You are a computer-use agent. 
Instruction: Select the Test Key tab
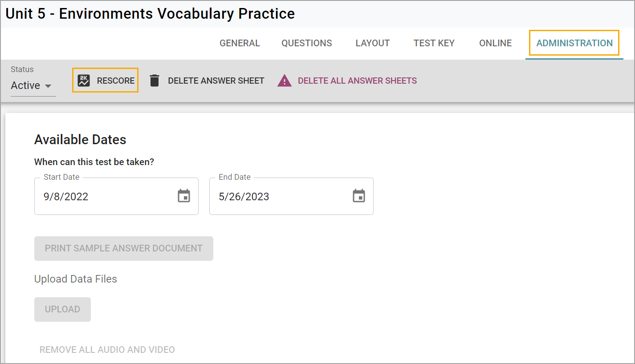click(434, 43)
